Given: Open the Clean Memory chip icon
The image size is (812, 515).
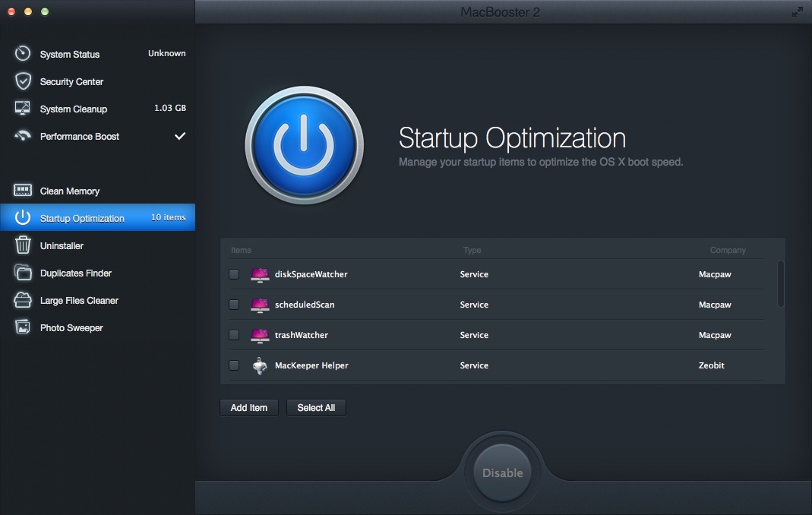Looking at the screenshot, I should click(x=23, y=191).
